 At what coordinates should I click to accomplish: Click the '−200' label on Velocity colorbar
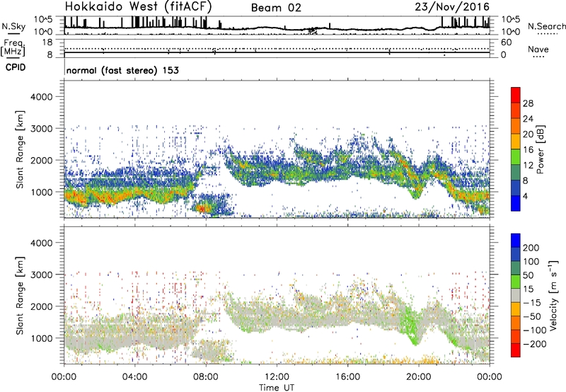click(535, 344)
